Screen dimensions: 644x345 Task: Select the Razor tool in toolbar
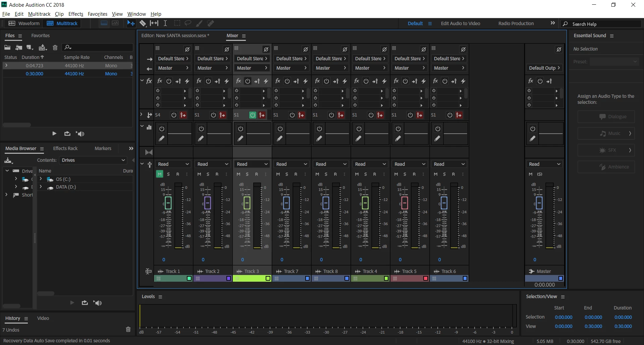point(143,23)
